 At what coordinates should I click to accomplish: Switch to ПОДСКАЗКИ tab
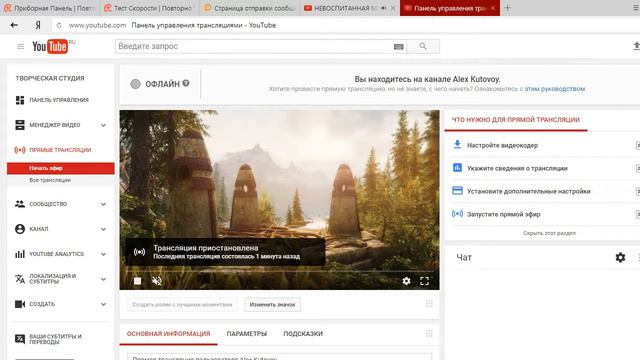coord(303,334)
